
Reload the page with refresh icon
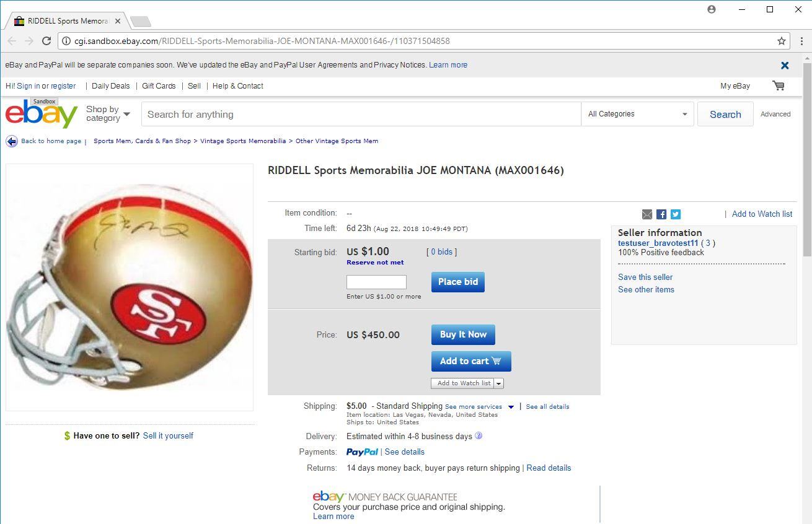click(x=46, y=41)
